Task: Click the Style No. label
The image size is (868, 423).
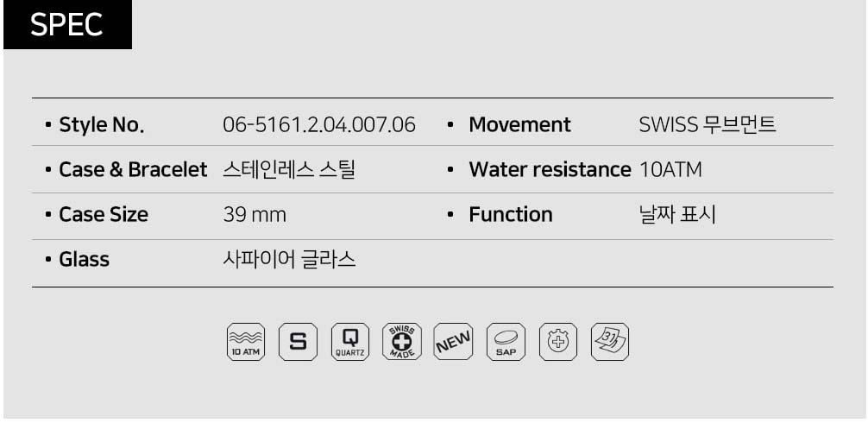Action: tap(101, 124)
